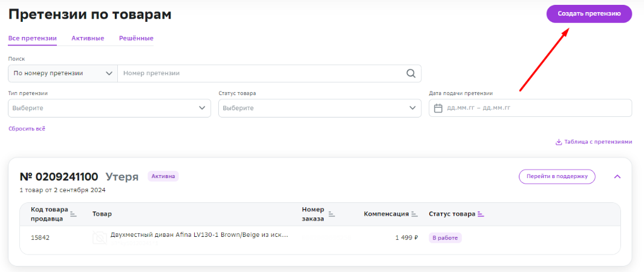The height and width of the screenshot is (272, 644).
Task: Click the Товар column header
Action: coord(102,214)
